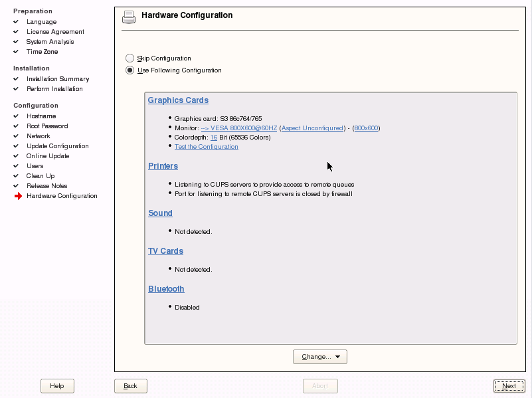Screen dimensions: 532x398
Task: Open the Graphics Cards section link
Action: point(178,100)
